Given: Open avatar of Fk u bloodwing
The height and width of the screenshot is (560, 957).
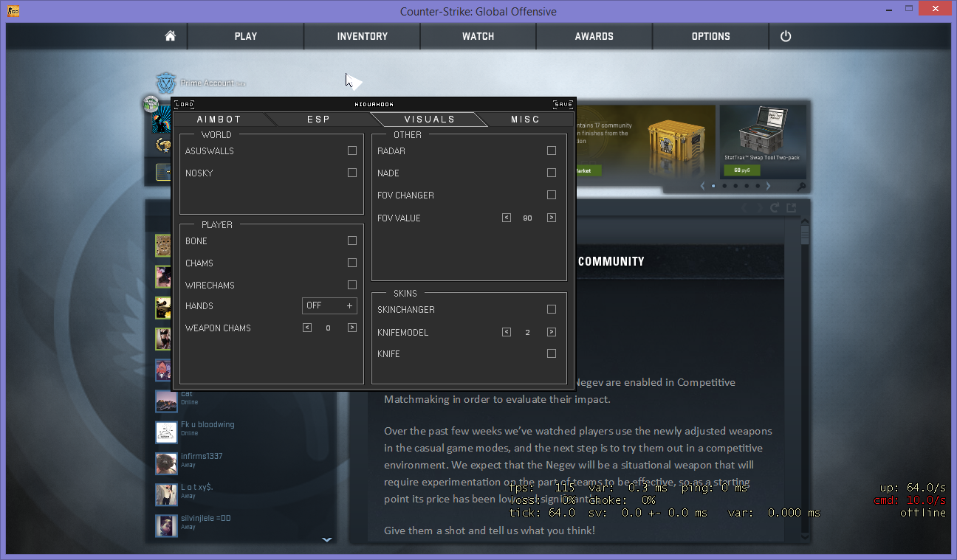Looking at the screenshot, I should pos(166,432).
